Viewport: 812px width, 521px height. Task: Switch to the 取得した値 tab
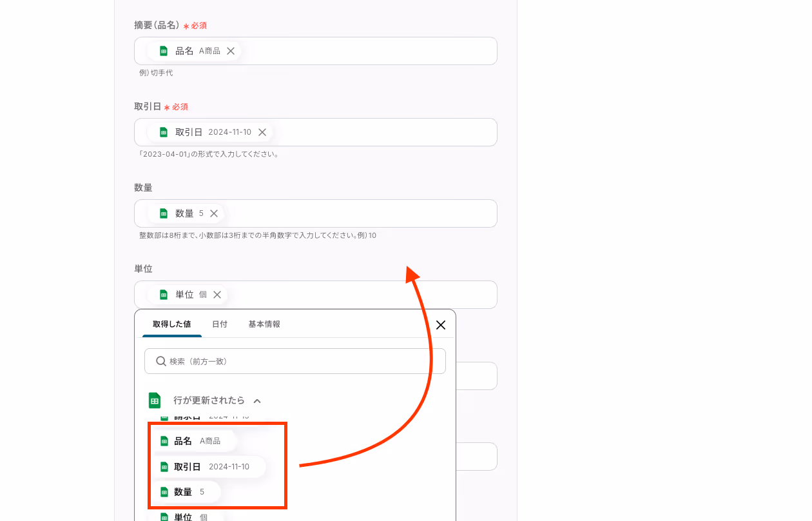171,324
